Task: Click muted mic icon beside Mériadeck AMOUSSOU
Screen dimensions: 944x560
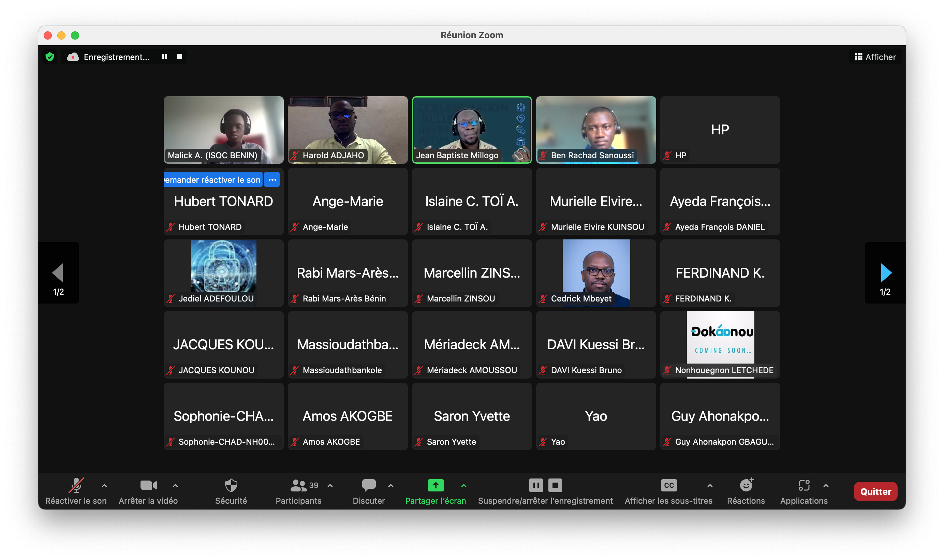Action: tap(419, 370)
